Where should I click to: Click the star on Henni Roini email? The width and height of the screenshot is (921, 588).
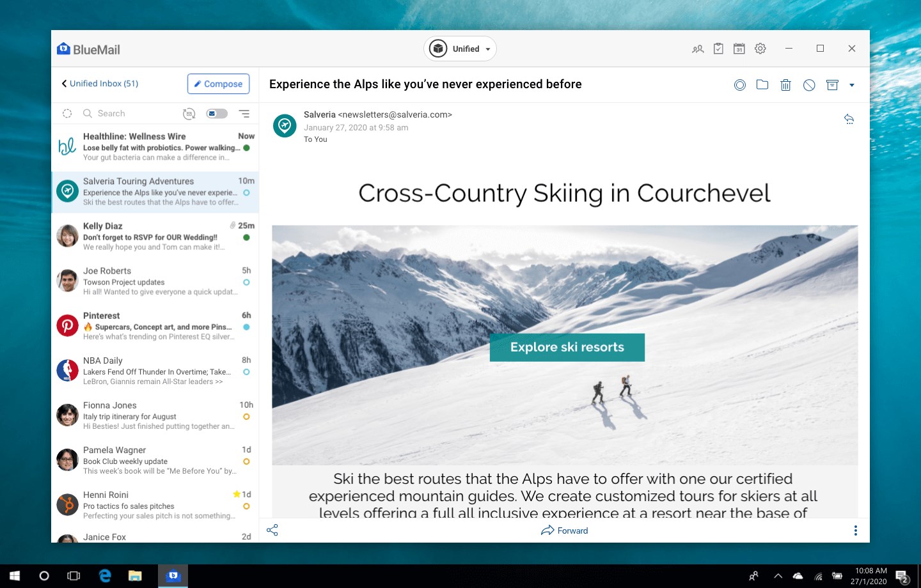[237, 494]
